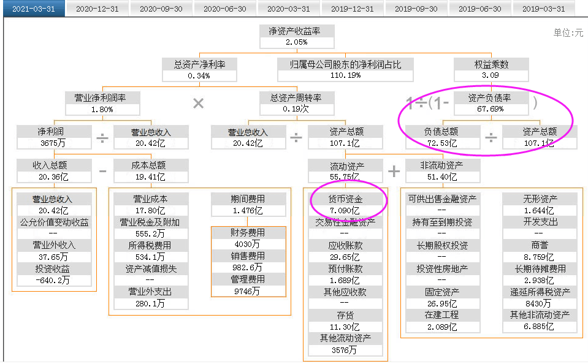Select the 递延所得税资产 8430万 item
Viewport: 588px width, 364px height.
tap(540, 298)
